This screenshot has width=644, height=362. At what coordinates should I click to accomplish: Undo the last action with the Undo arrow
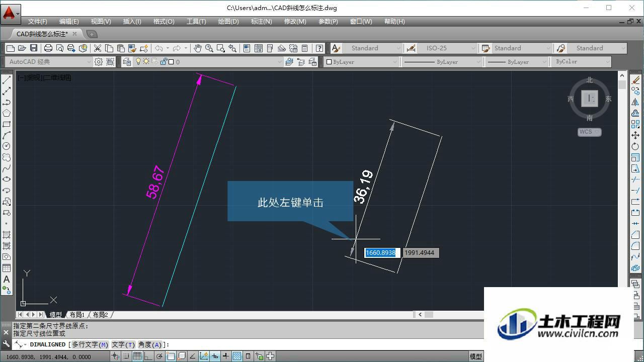[x=159, y=48]
